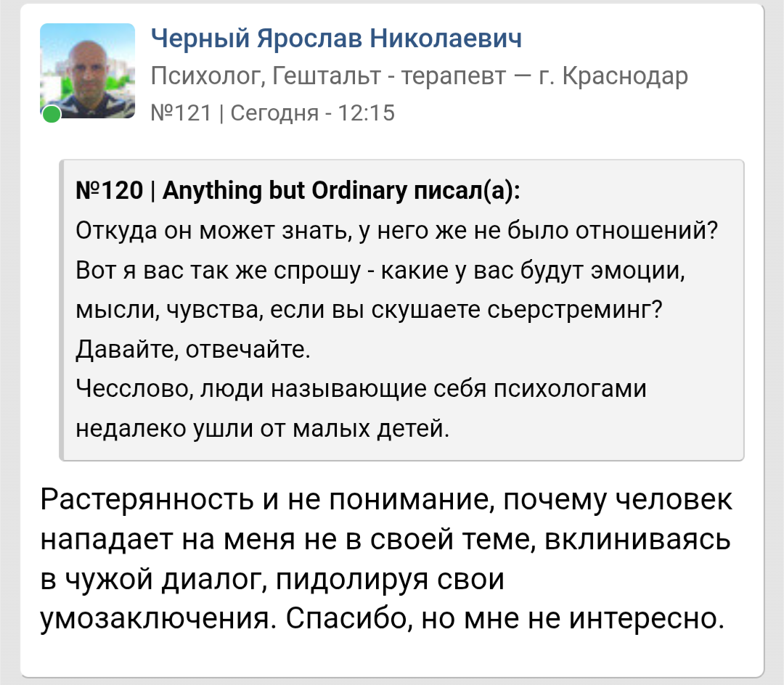Click quote line Давайте, отвечайте.
Viewport: 784px width, 685px height.
coord(193,349)
